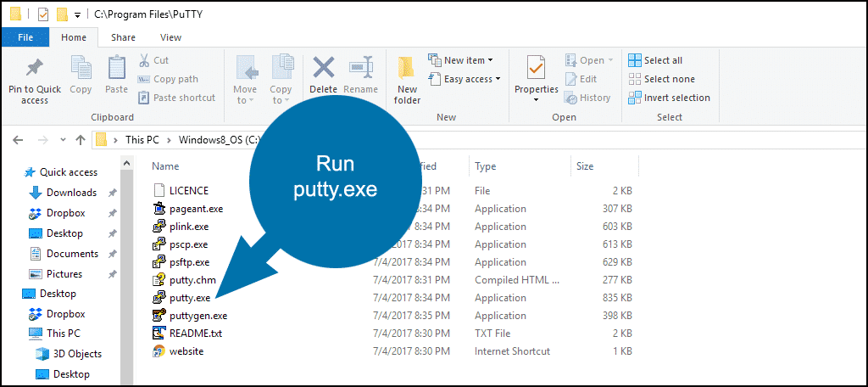Open the File tab

pos(25,37)
